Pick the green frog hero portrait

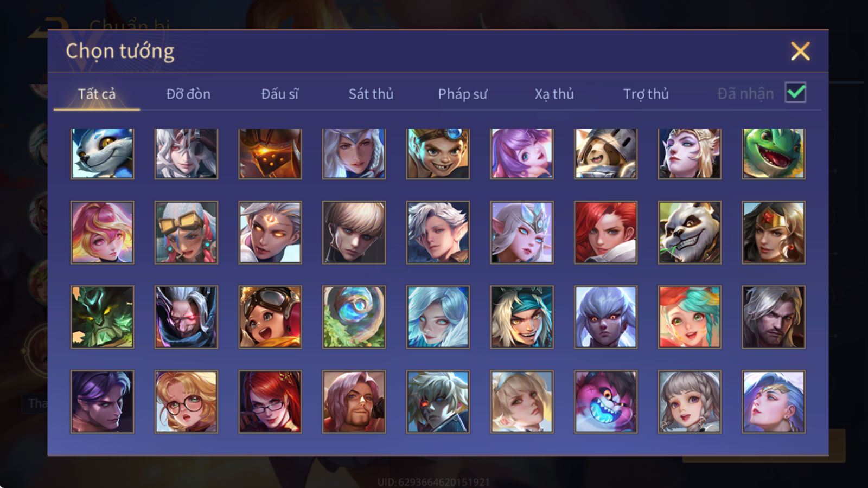coord(774,153)
